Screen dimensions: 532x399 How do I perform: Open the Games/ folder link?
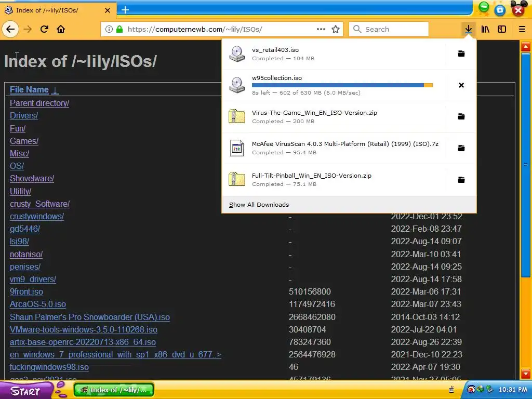[x=24, y=141]
